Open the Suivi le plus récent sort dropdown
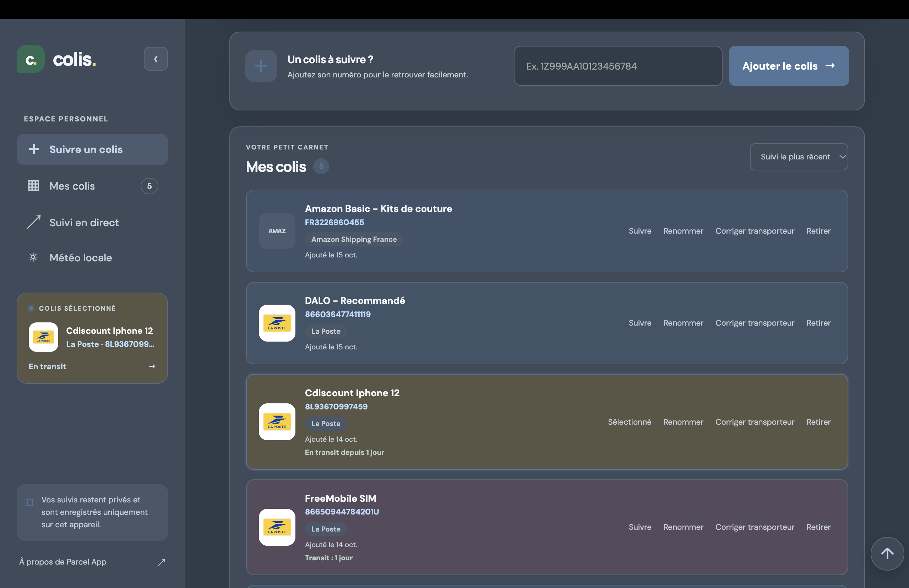This screenshot has height=588, width=909. coord(799,157)
